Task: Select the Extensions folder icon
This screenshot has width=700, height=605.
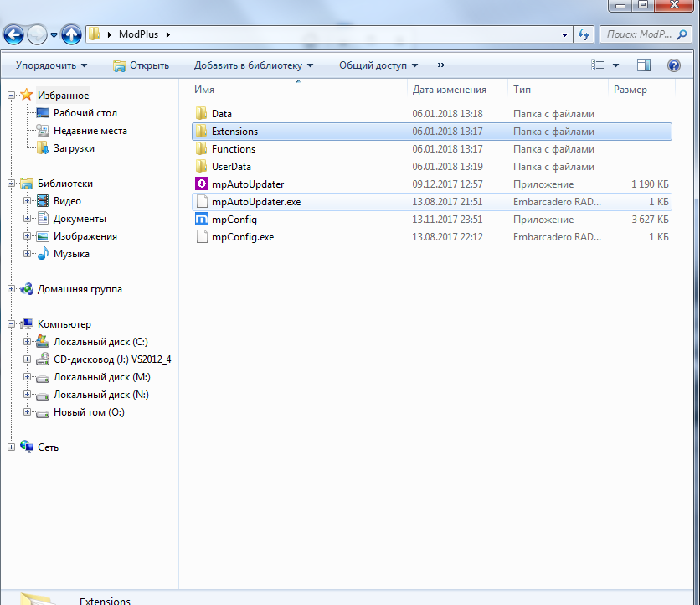Action: [201, 132]
